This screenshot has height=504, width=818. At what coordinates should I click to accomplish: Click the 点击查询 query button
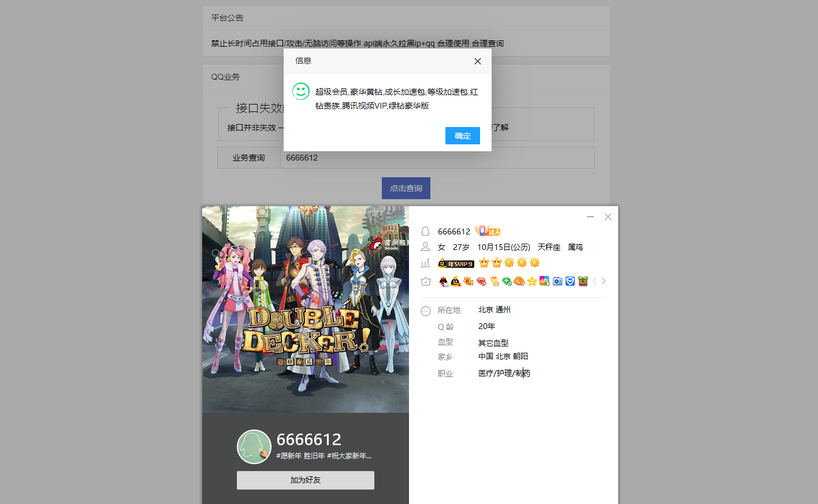[x=406, y=188]
